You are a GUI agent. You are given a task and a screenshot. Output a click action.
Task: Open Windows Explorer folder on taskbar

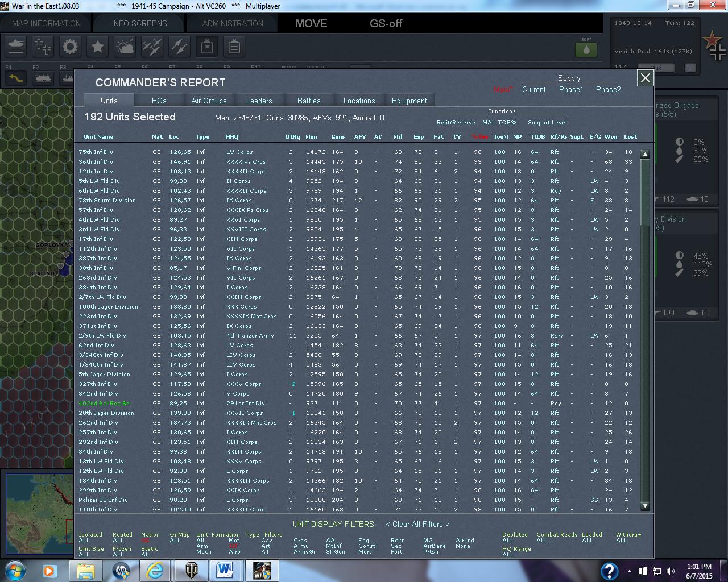pyautogui.click(x=85, y=570)
